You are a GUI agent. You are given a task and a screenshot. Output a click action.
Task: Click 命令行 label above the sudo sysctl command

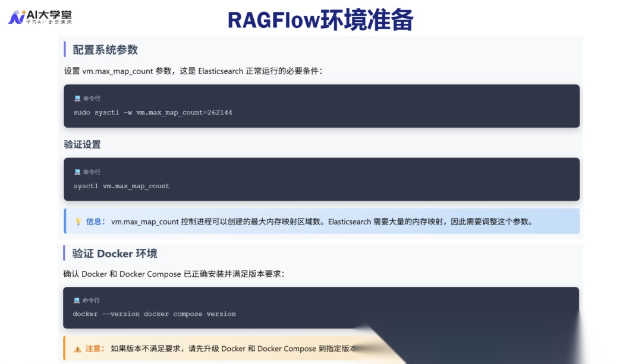click(x=92, y=98)
